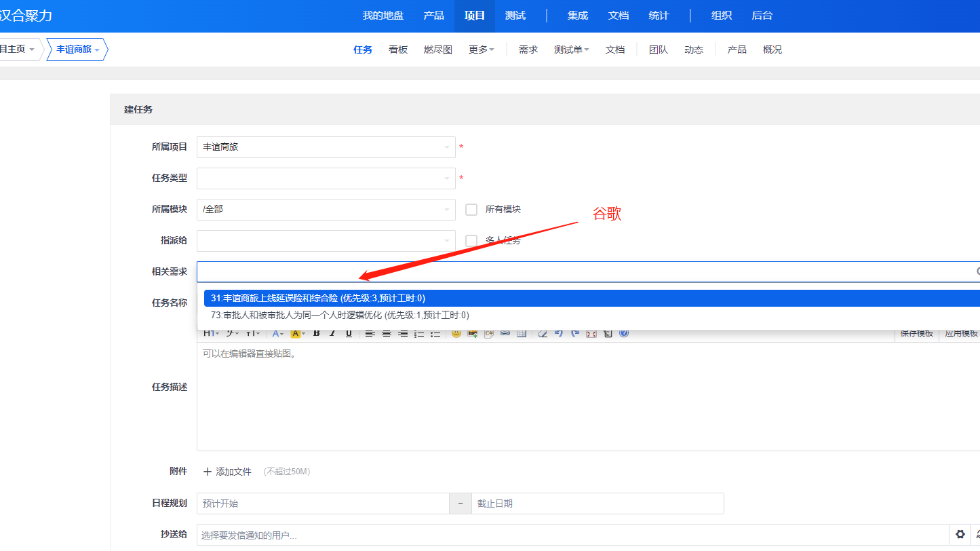
Task: Open the 所属项目 dropdown showing 丰谊商旅
Action: (326, 147)
